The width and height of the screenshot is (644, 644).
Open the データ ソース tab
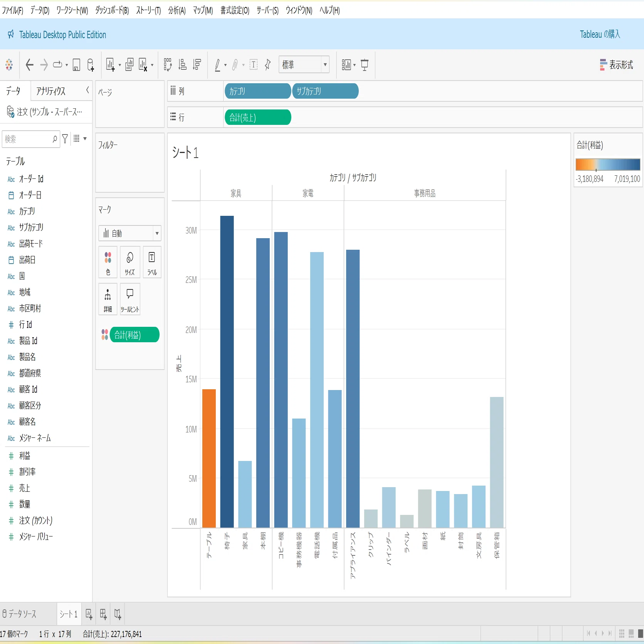(20, 614)
